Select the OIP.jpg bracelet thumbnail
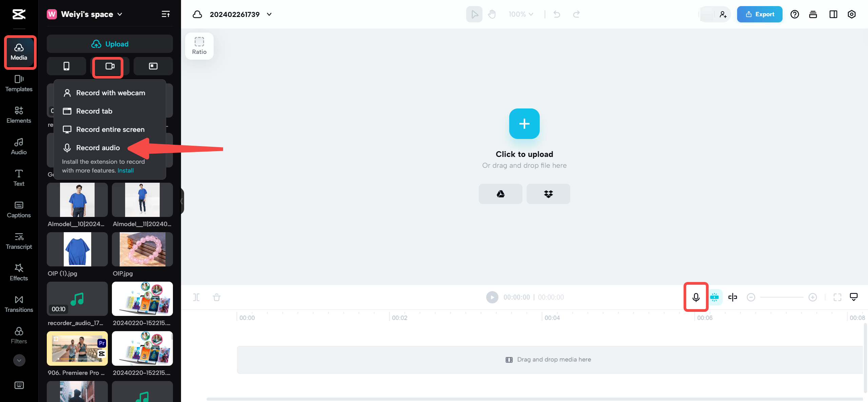 pos(142,249)
